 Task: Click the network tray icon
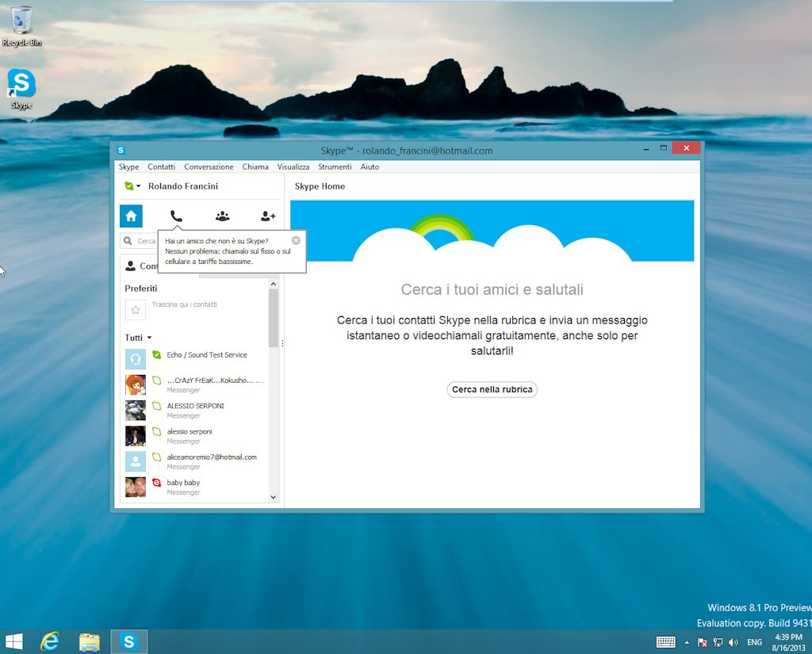(718, 642)
